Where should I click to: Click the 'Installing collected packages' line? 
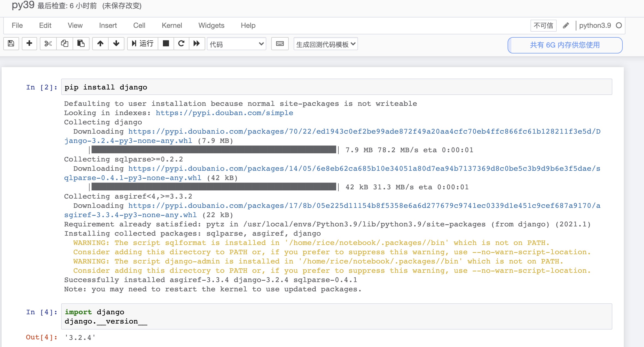point(192,234)
